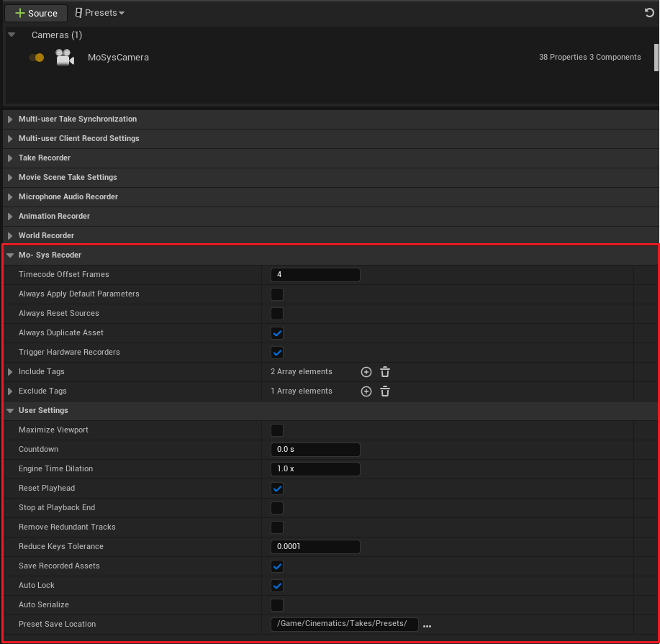Uncheck Always Duplicate Asset
This screenshot has width=660, height=644.
coord(277,333)
